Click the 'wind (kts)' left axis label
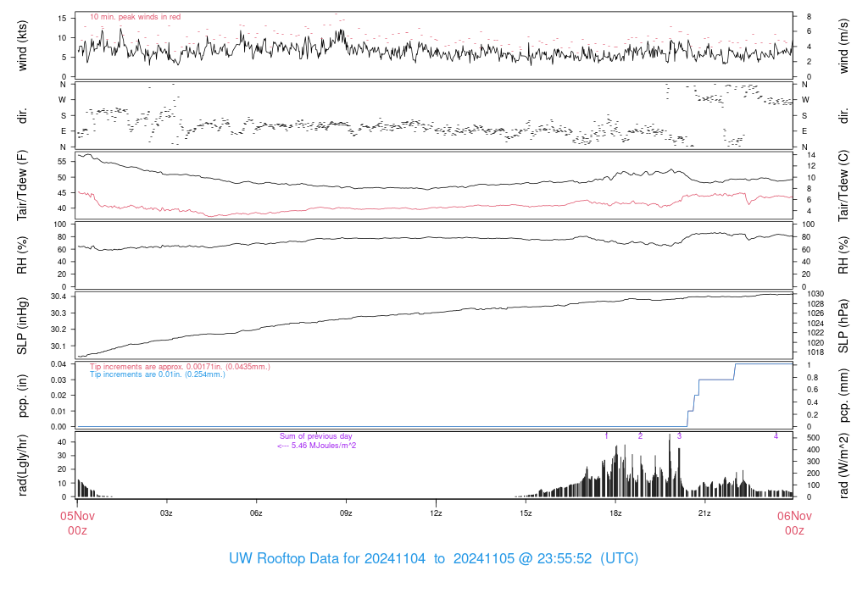868x593 pixels. tap(23, 45)
